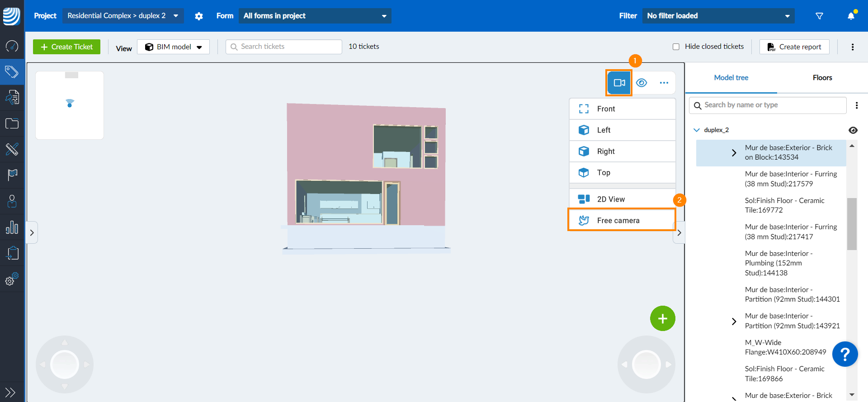Click the green plus floating button

pyautogui.click(x=662, y=319)
